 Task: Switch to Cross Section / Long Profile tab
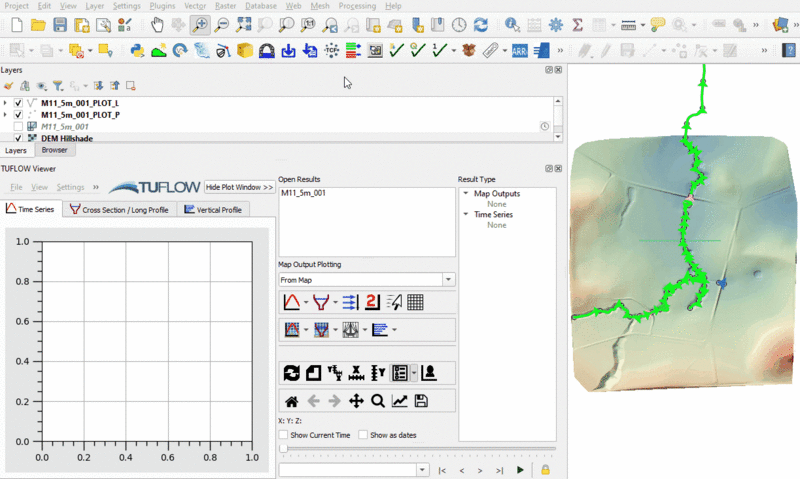pos(121,210)
